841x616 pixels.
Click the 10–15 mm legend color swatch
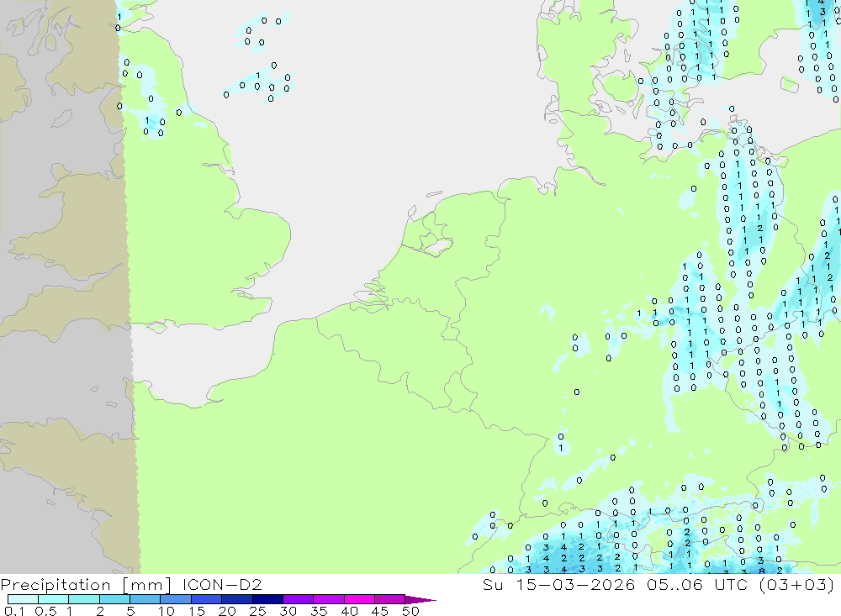click(x=176, y=599)
